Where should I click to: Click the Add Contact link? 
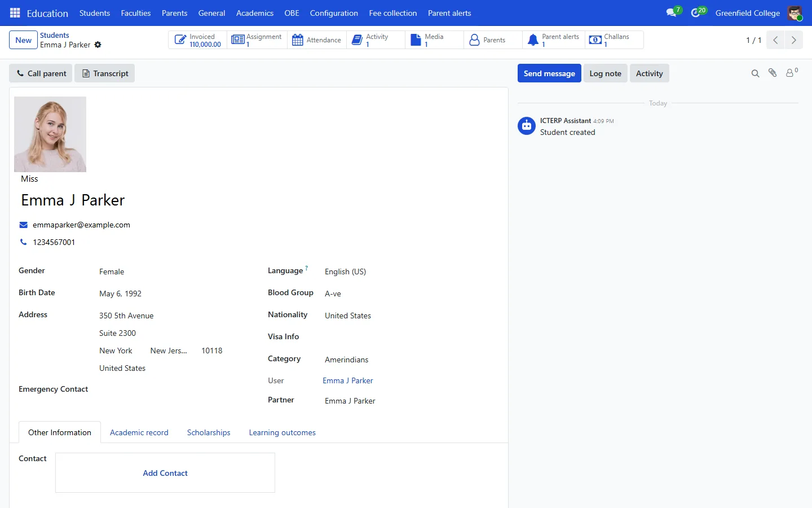coord(165,473)
